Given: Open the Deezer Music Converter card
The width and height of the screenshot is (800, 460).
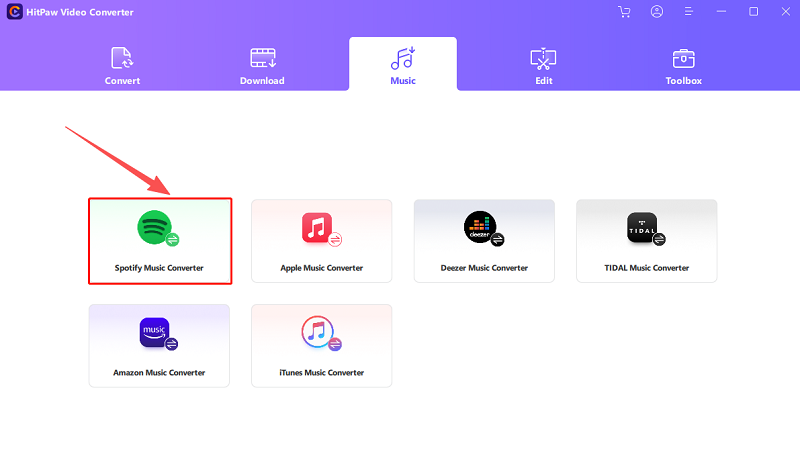Looking at the screenshot, I should tap(484, 241).
